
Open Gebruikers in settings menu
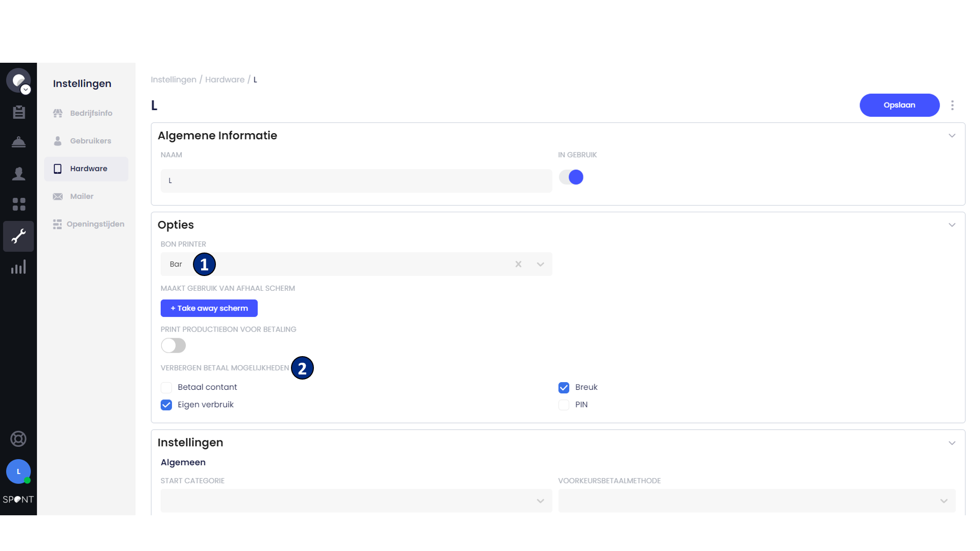[x=90, y=141]
